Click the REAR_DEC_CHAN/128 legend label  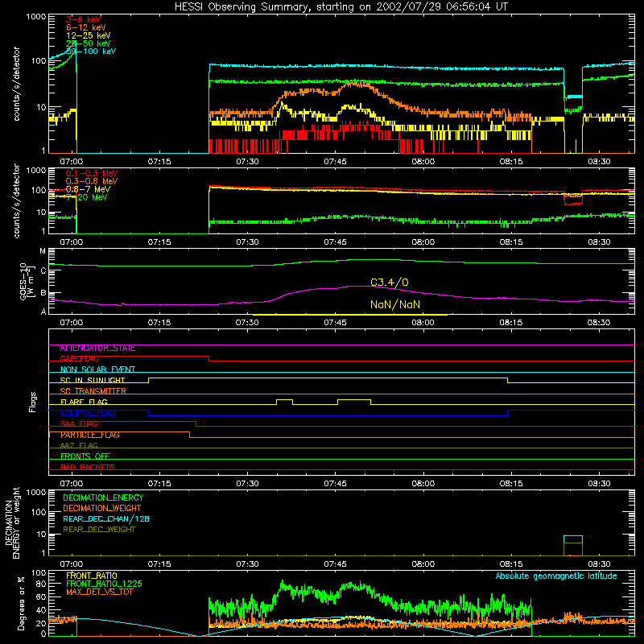(x=106, y=519)
